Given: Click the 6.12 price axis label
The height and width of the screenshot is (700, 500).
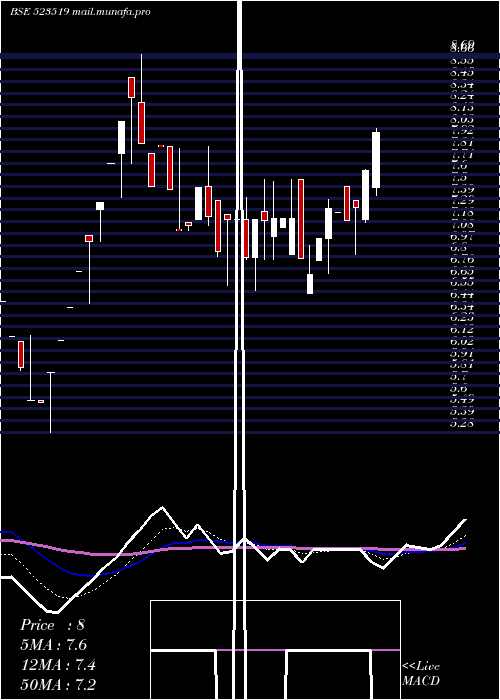Looking at the screenshot, I should [462, 329].
